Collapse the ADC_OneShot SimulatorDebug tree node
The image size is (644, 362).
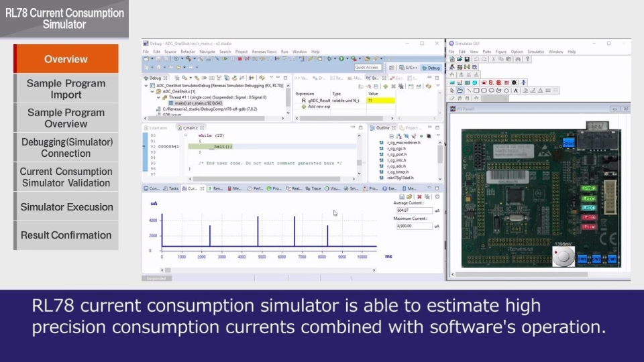(x=146, y=86)
